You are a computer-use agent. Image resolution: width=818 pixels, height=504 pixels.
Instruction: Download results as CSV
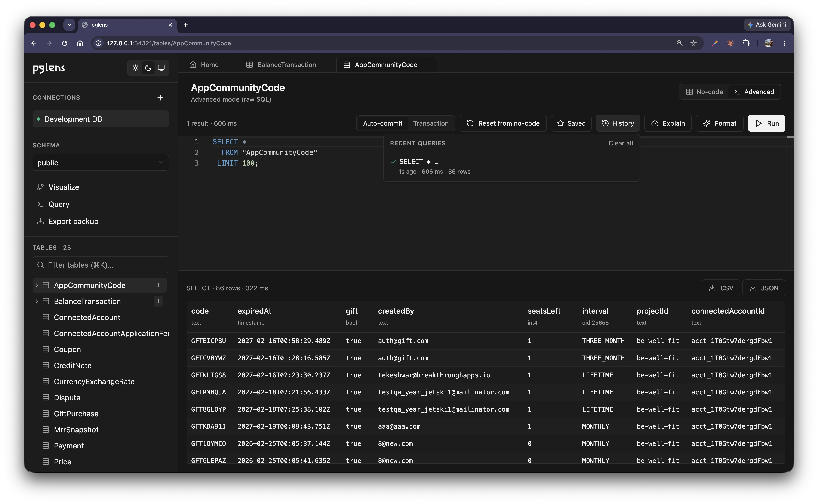[721, 288]
